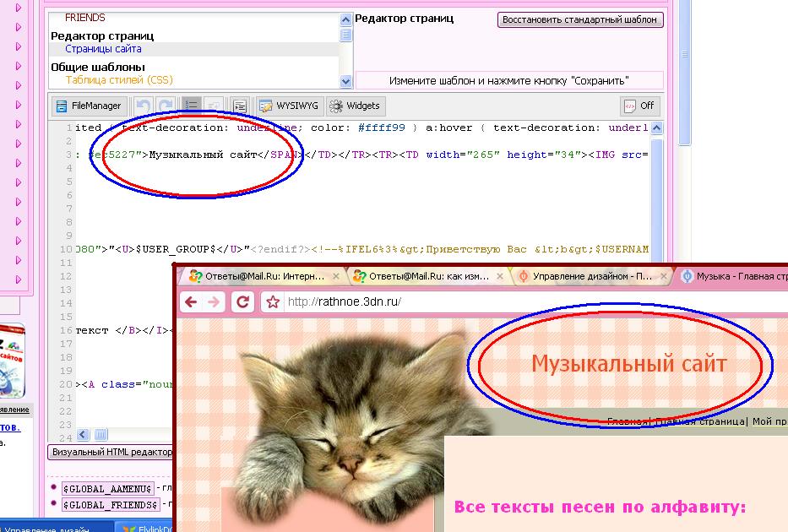Open the Widgets panel

point(355,106)
